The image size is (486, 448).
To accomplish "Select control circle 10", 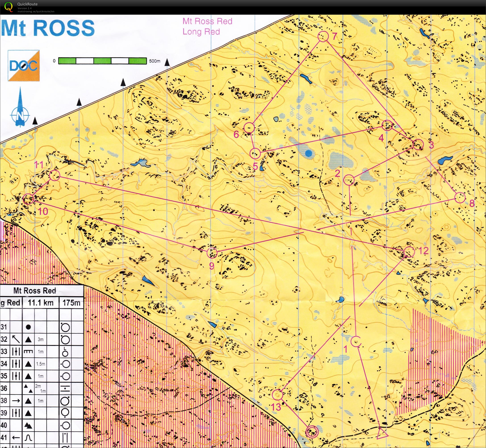I will click(28, 199).
